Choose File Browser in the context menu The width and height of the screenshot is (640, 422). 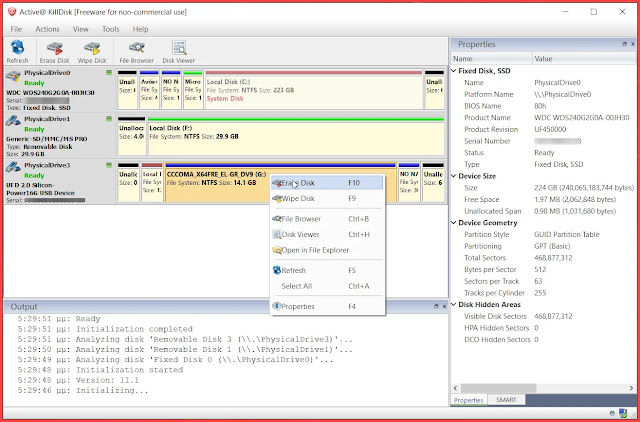tap(327, 219)
